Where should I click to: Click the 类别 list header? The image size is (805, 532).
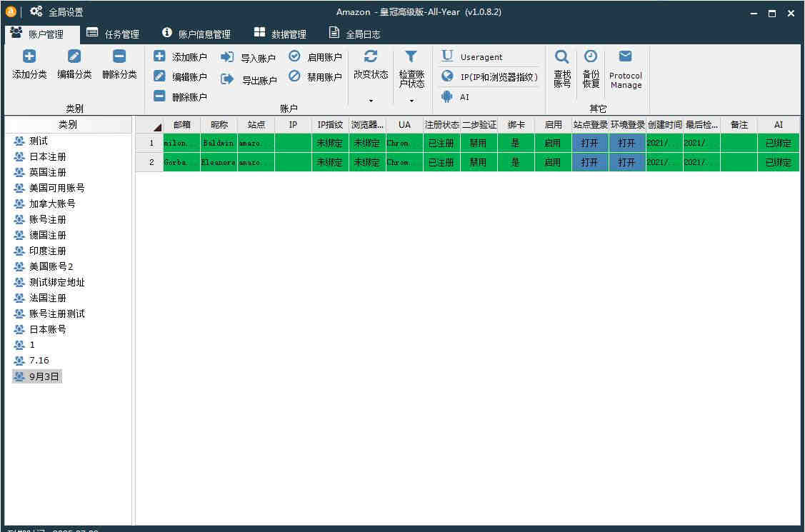(68, 125)
